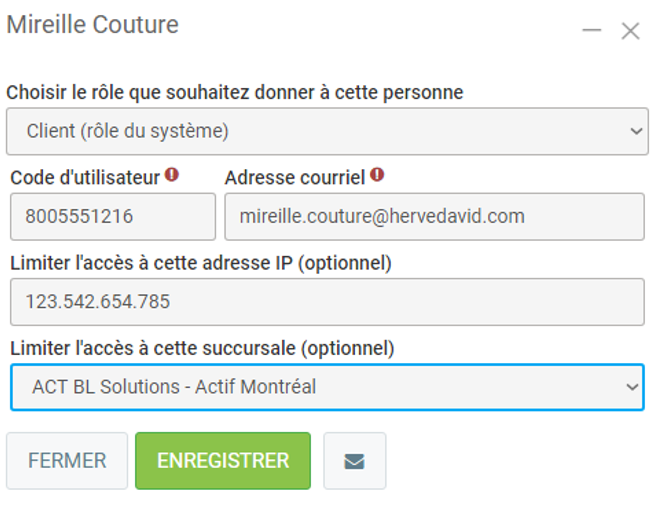Click the red warning icon beside Adresse courriel

pos(377,175)
